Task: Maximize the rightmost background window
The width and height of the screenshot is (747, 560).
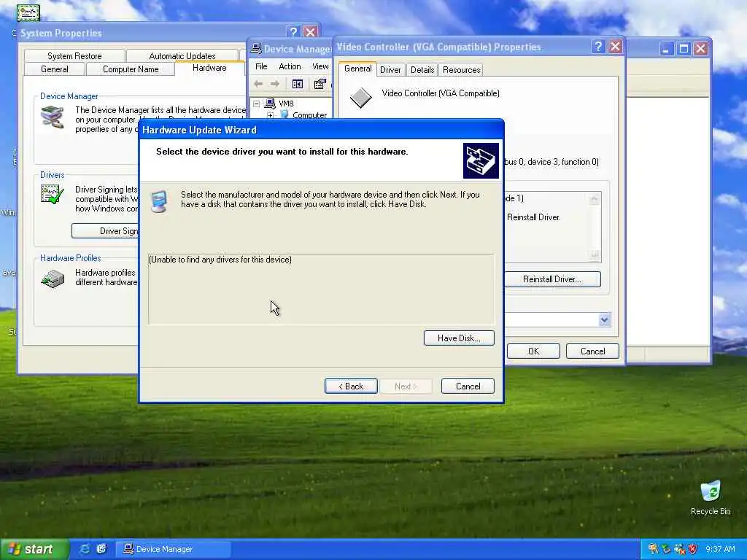Action: [x=684, y=49]
